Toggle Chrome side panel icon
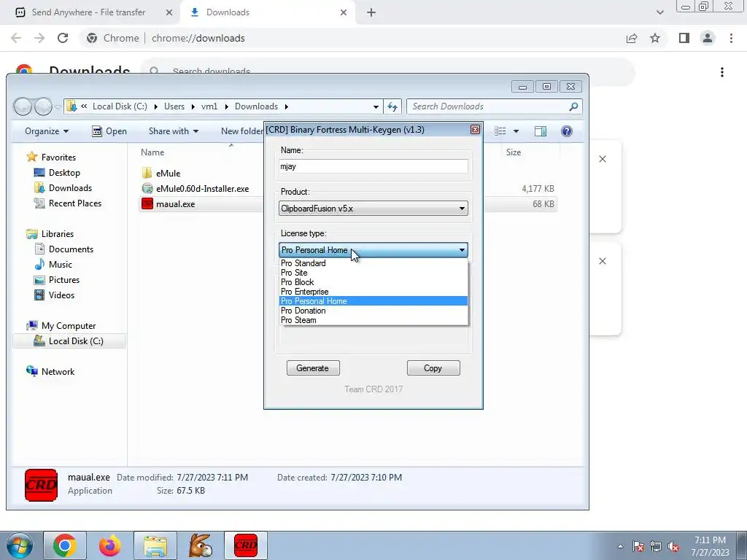Viewport: 747px width, 560px height. pos(684,38)
